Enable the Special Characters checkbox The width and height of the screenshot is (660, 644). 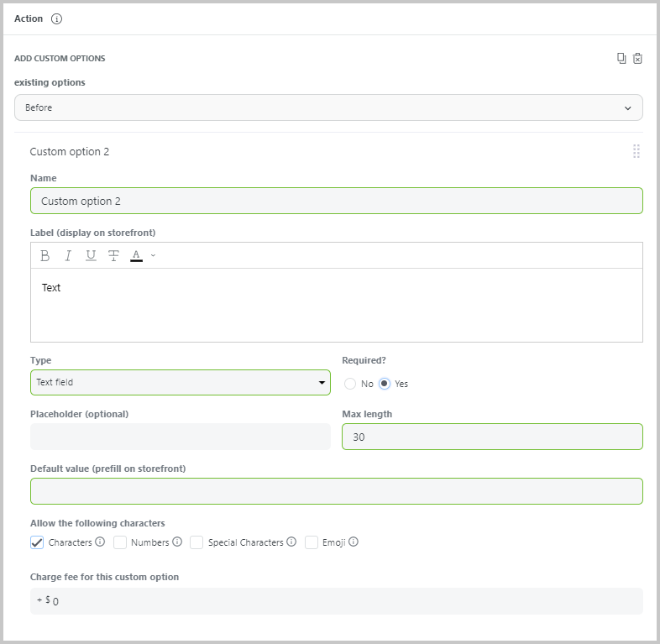coord(196,542)
